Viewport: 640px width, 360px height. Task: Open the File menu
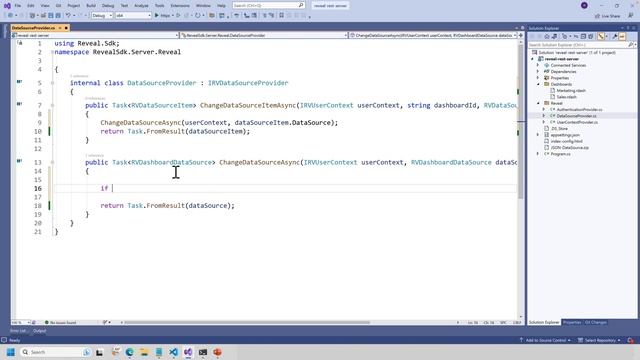(x=18, y=6)
